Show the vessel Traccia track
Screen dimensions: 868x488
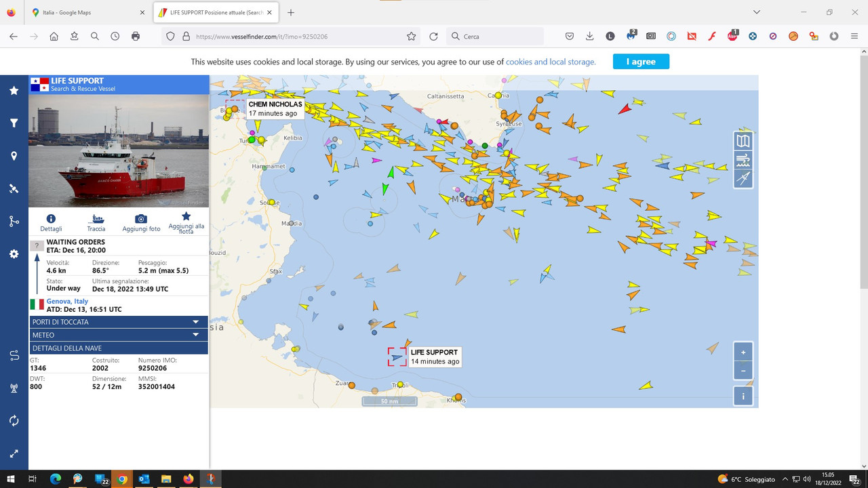pos(96,219)
